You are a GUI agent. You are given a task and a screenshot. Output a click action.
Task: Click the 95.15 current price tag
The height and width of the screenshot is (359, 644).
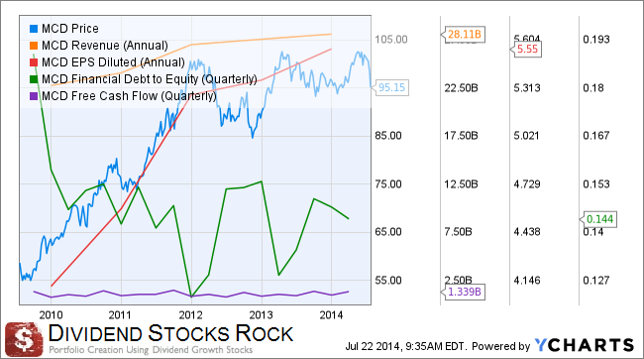(390, 87)
